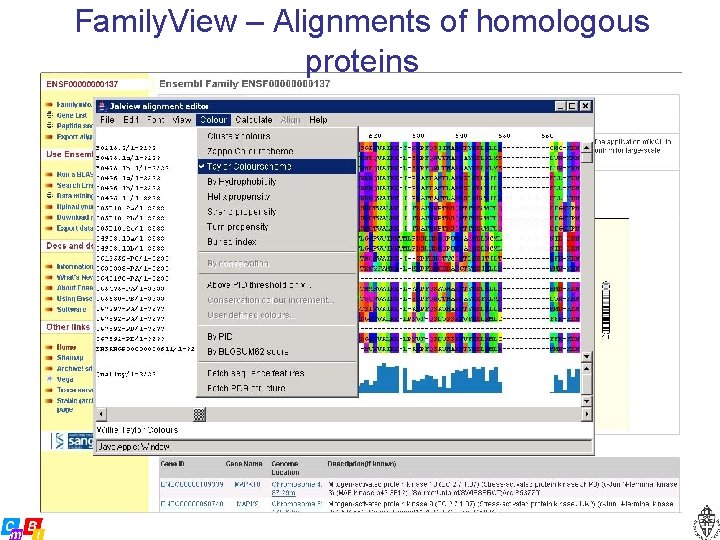This screenshot has height=540, width=720.
Task: Click the list icon beside Data mining
Action: pos(50,196)
